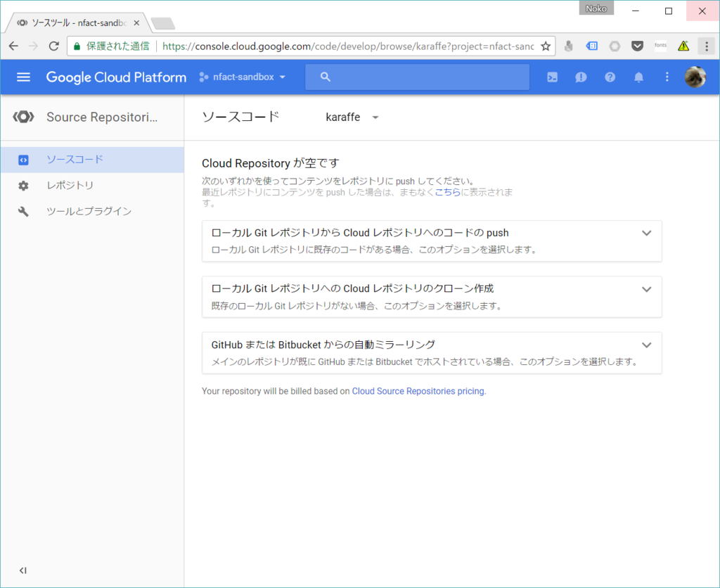Activate Cloud Shell icon
This screenshot has height=588, width=720.
(x=553, y=77)
